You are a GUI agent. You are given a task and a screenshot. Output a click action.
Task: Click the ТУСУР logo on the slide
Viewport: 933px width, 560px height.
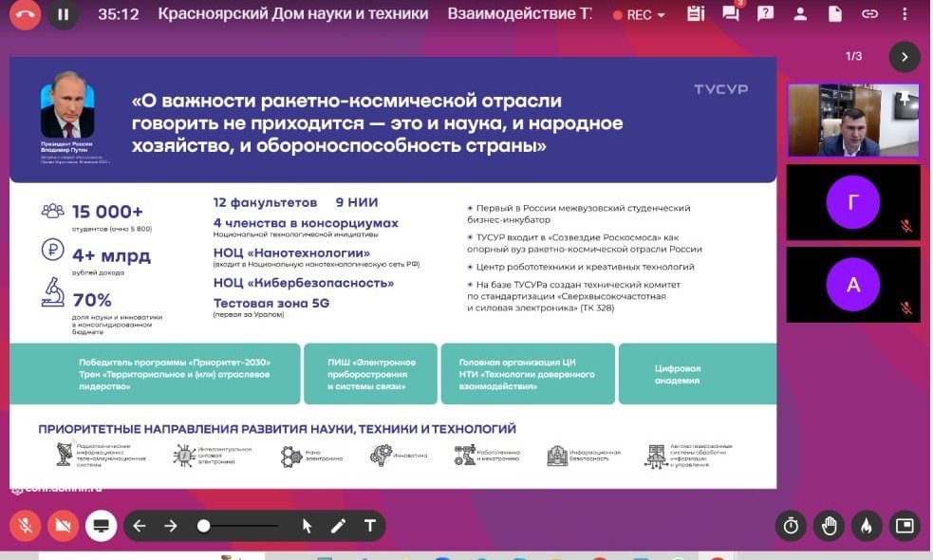pos(720,89)
